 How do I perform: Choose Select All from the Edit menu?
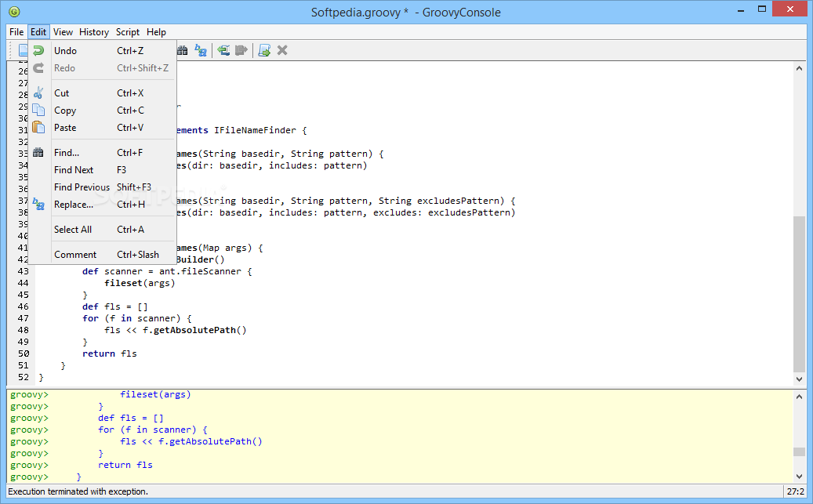point(102,230)
